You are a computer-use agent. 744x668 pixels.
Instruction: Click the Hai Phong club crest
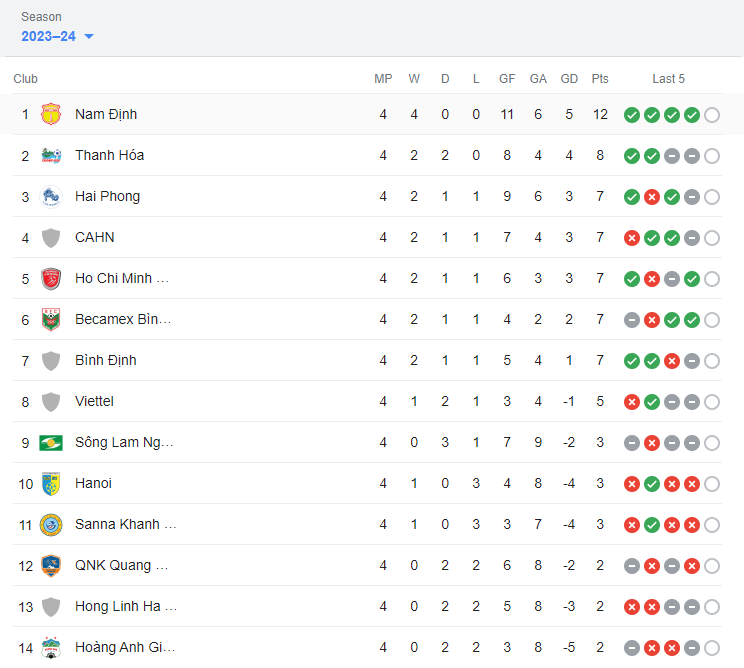51,197
